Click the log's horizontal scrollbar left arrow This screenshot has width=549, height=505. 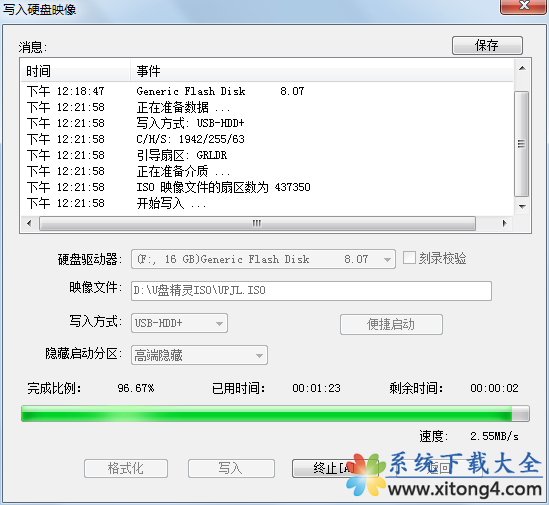[29, 223]
